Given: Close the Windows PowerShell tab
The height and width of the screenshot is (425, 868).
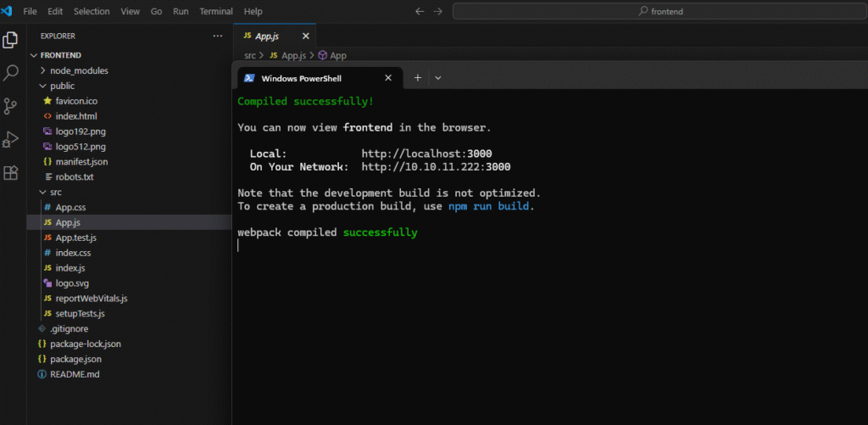Looking at the screenshot, I should (388, 77).
